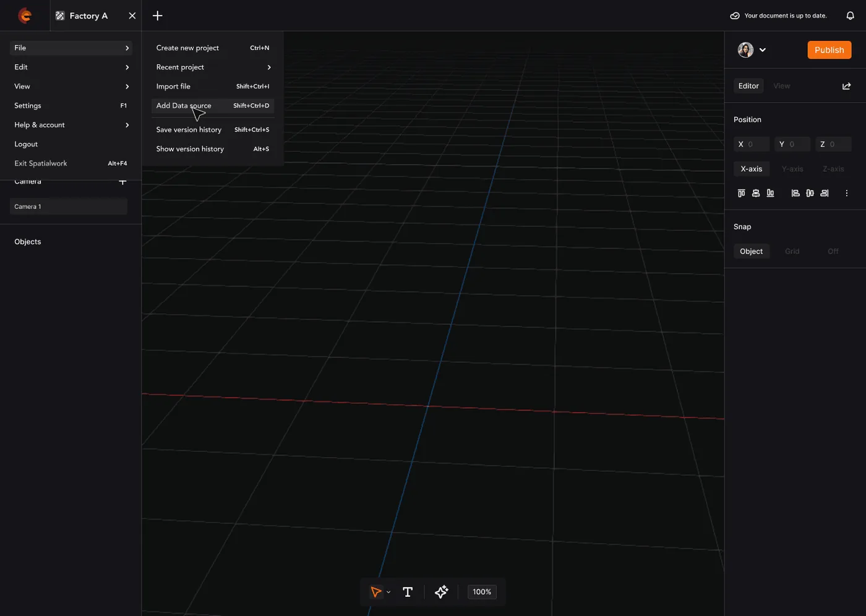
Task: Expand the View submenu chevron
Action: [127, 86]
